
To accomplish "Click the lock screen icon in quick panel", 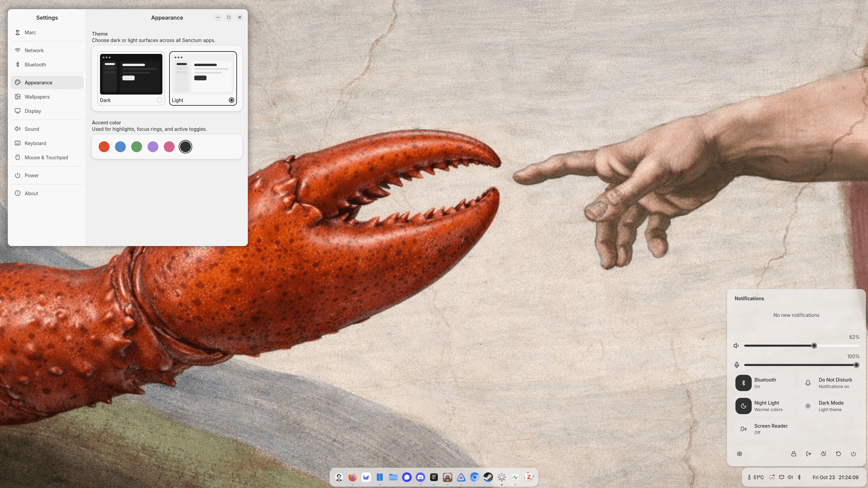I will 793,454.
